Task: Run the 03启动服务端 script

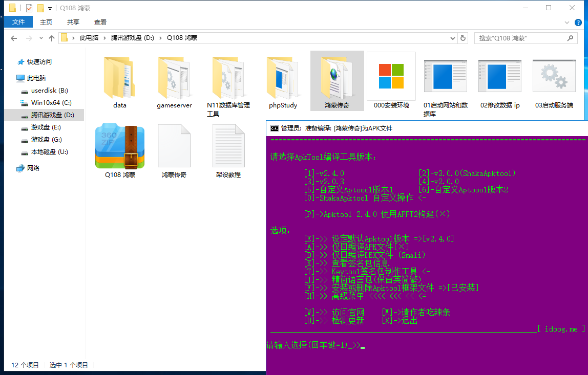Action: click(x=554, y=83)
